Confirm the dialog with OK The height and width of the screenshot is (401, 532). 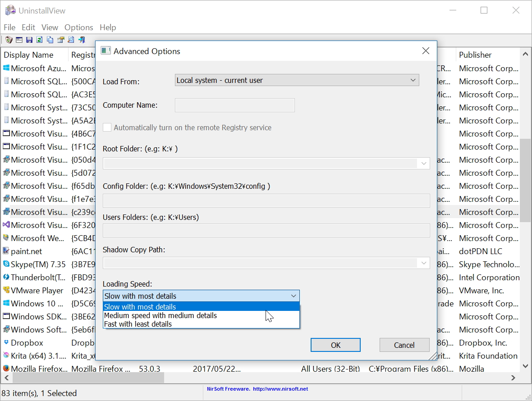[335, 345]
